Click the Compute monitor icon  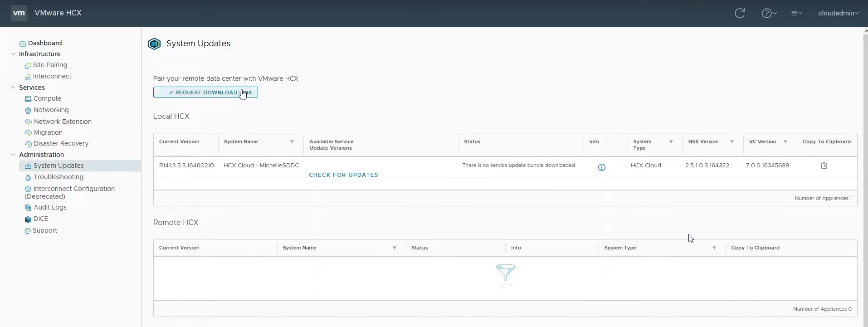click(x=28, y=99)
